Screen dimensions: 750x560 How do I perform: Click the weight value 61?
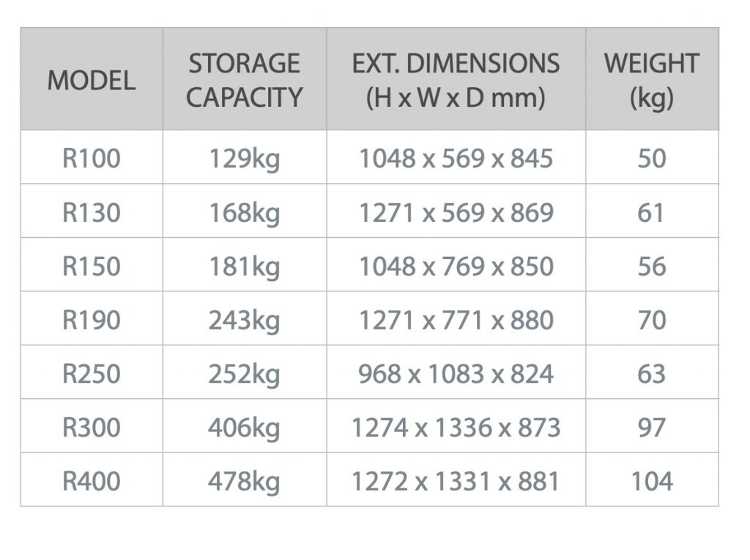click(651, 212)
